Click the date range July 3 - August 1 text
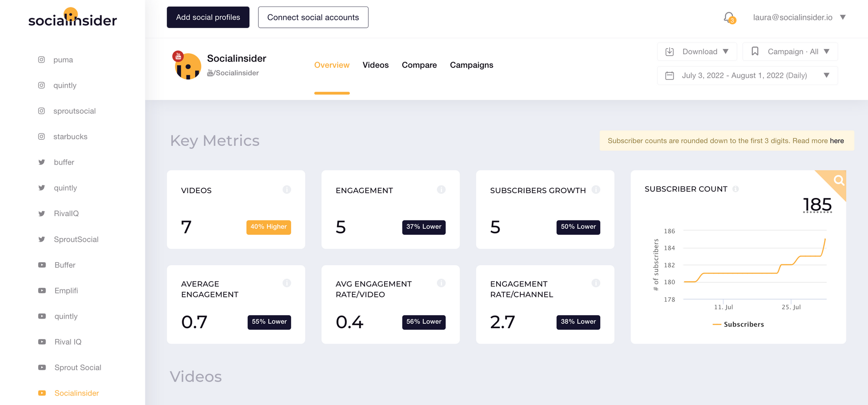Image resolution: width=868 pixels, height=405 pixels. point(744,76)
